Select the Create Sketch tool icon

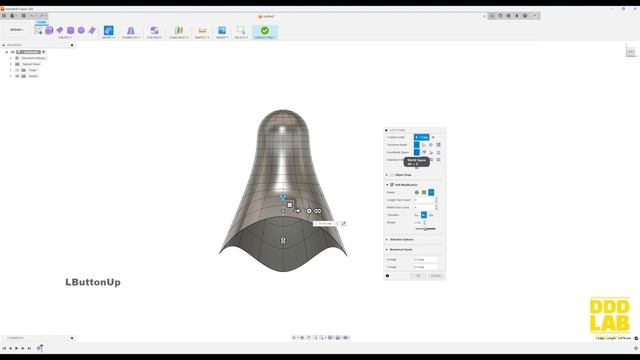click(38, 30)
